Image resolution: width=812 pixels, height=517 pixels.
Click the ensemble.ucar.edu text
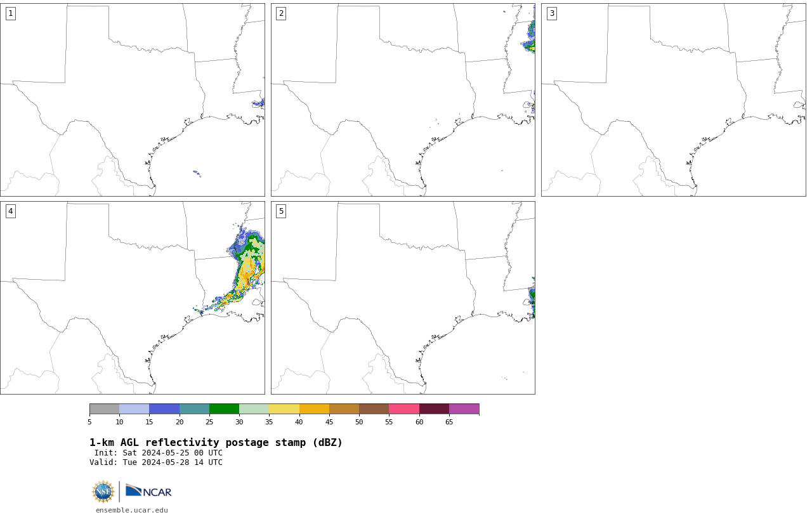(x=132, y=510)
